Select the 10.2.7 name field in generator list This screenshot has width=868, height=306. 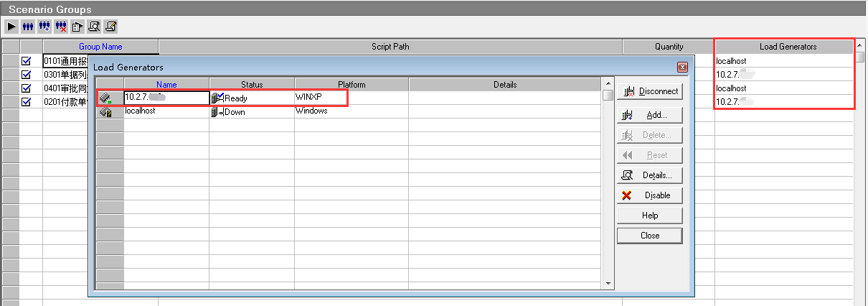[166, 98]
